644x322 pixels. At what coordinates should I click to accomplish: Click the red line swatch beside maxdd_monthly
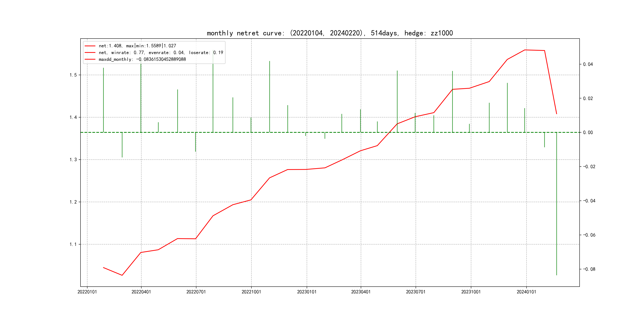click(x=90, y=59)
